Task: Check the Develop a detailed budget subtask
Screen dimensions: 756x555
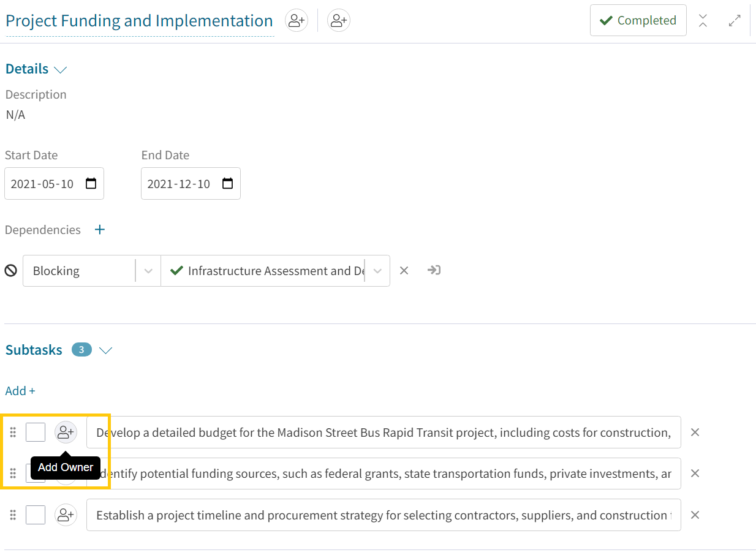Action: pos(36,432)
